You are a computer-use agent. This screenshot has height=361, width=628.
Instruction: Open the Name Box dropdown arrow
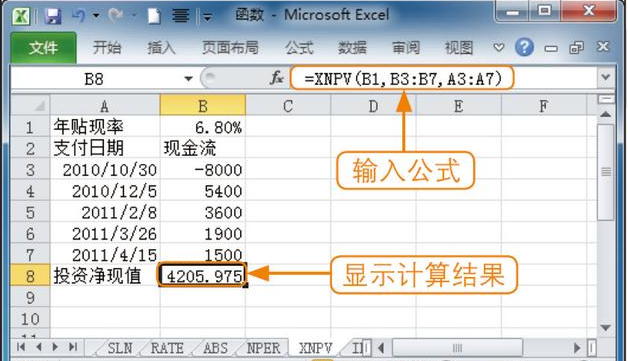[x=188, y=79]
